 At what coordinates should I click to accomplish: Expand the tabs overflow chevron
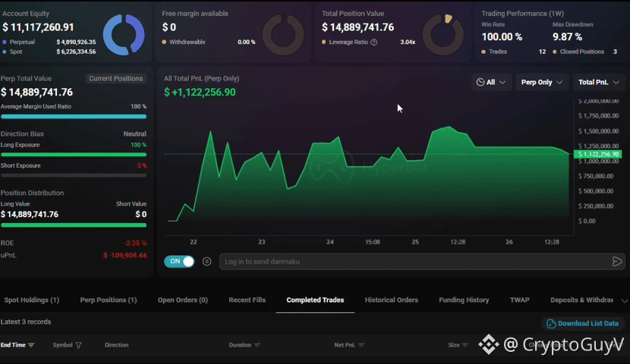tap(625, 300)
